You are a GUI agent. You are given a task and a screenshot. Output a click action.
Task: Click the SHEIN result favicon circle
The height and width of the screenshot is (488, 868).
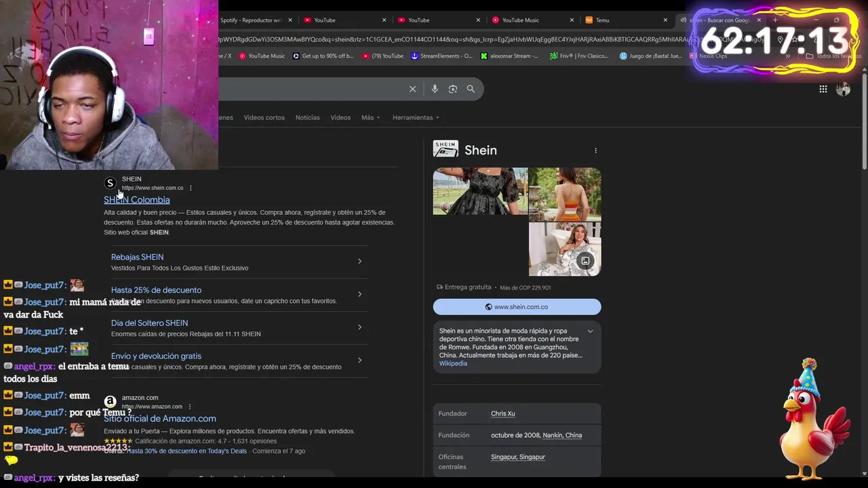110,183
